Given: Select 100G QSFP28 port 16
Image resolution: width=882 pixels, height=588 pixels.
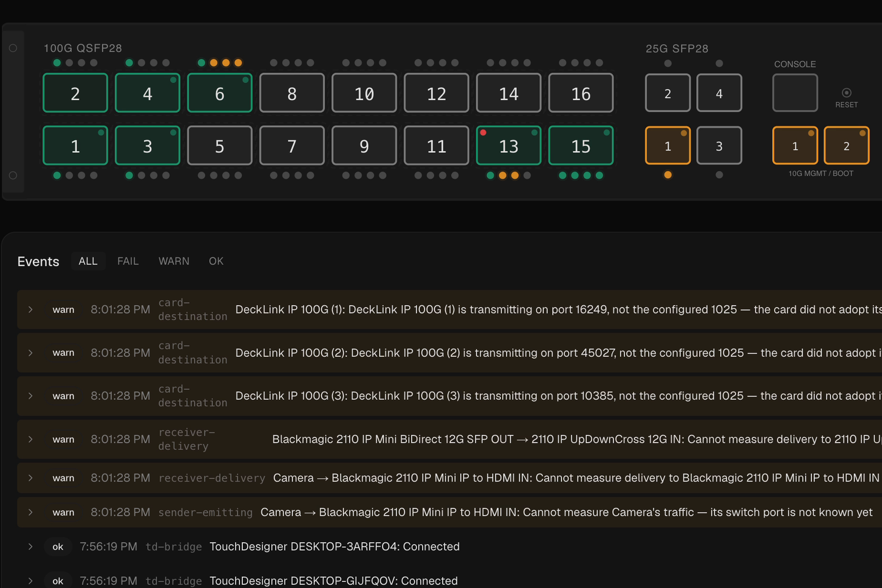Looking at the screenshot, I should click(x=581, y=93).
